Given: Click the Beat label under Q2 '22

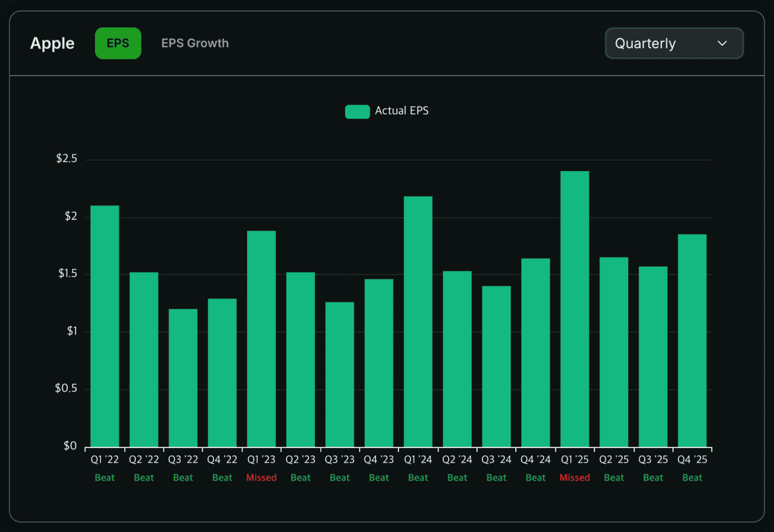Looking at the screenshot, I should (x=143, y=477).
